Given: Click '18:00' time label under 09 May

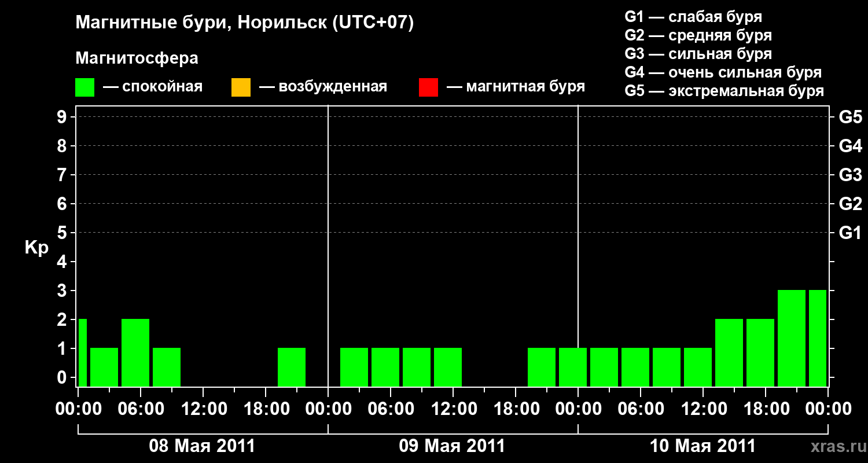Looking at the screenshot, I should (x=516, y=409).
